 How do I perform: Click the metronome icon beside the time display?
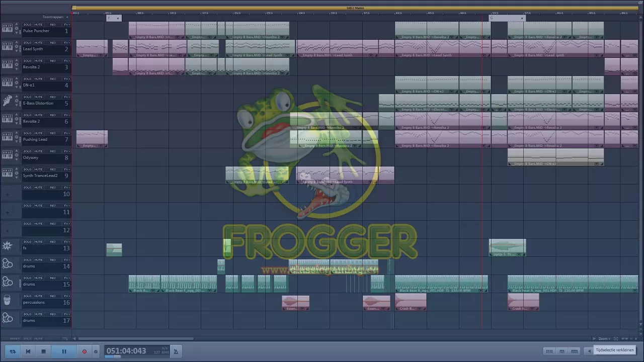point(176,351)
